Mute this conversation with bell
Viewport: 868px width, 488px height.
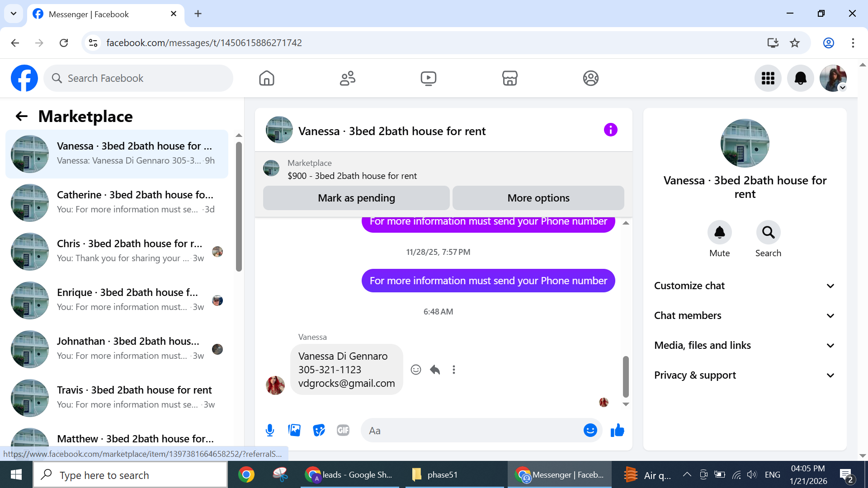(719, 232)
